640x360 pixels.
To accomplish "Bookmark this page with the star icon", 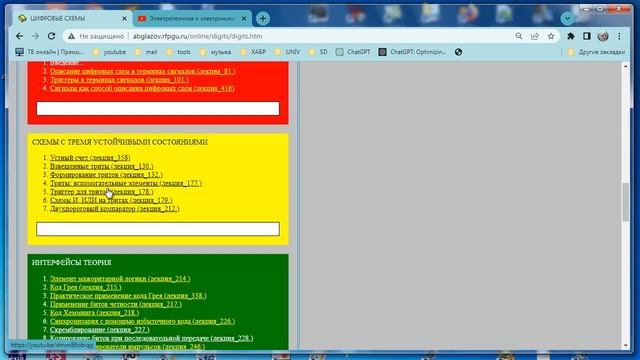I will pyautogui.click(x=551, y=36).
